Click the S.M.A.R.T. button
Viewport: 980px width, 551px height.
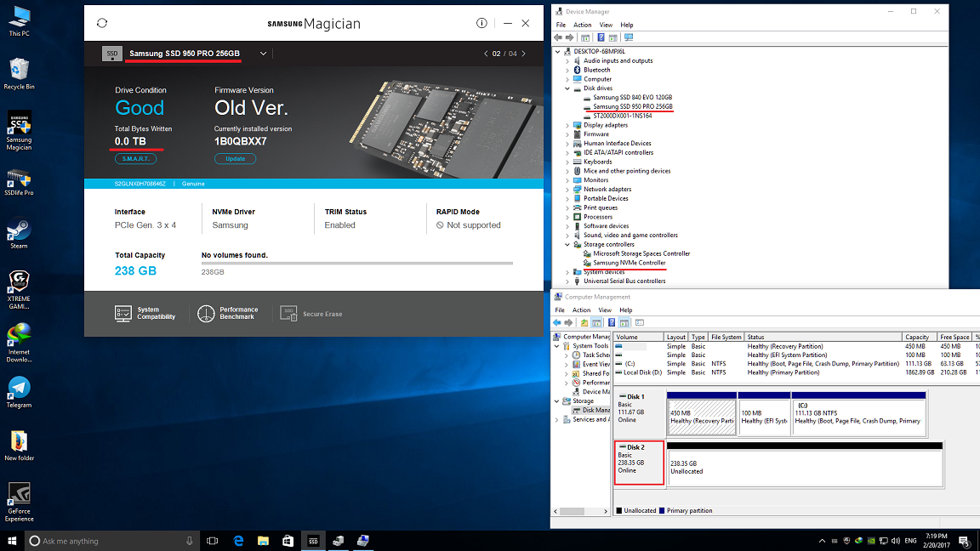pyautogui.click(x=135, y=159)
